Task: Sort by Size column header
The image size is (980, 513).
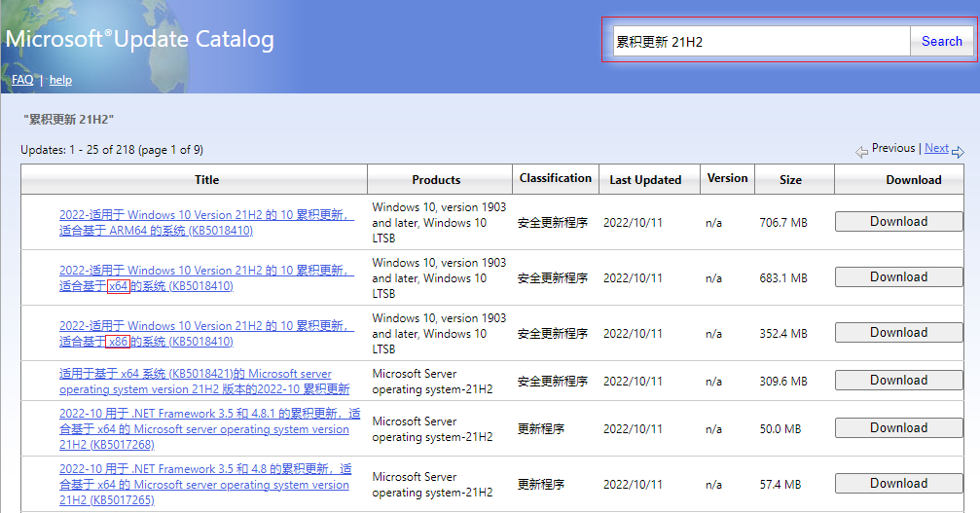Action: [x=790, y=180]
